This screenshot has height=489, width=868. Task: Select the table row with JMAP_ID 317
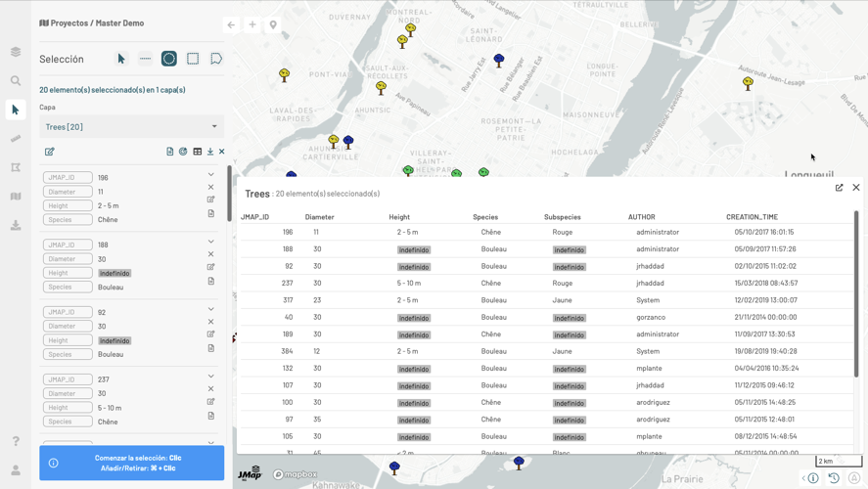coord(548,300)
